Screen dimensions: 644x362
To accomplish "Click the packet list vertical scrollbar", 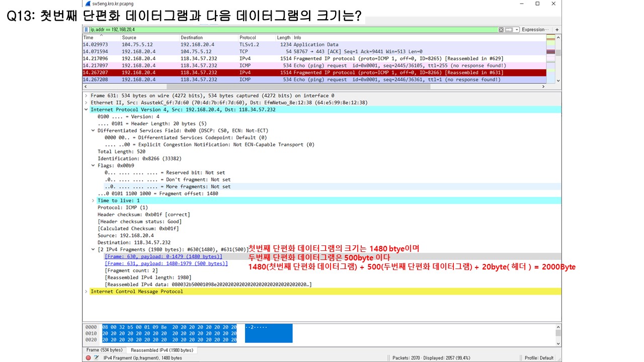I will [x=558, y=58].
